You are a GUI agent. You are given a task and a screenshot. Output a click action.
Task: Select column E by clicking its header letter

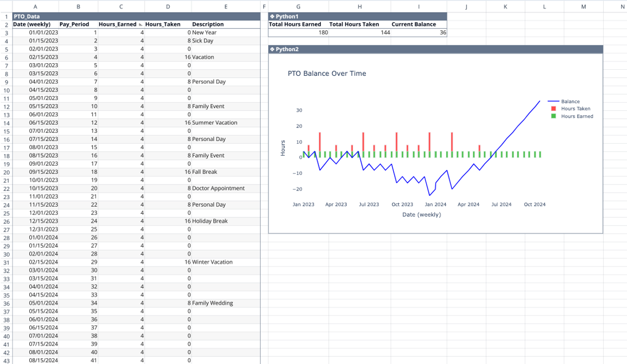[x=225, y=6]
